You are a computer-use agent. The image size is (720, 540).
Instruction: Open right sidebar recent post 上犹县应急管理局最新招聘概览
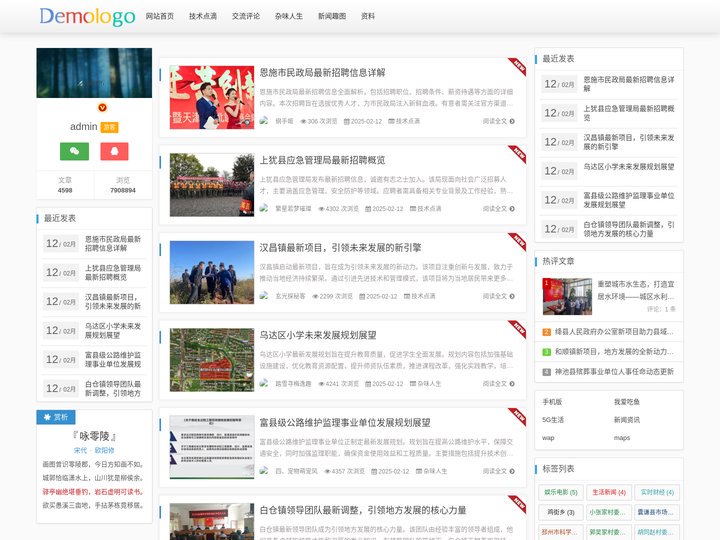(x=629, y=113)
